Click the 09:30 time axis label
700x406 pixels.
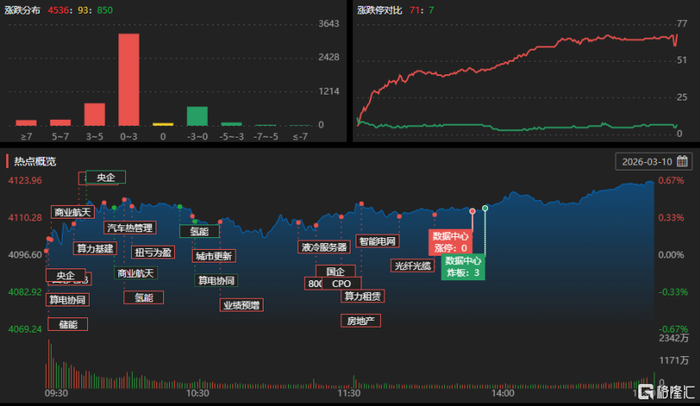tap(56, 393)
